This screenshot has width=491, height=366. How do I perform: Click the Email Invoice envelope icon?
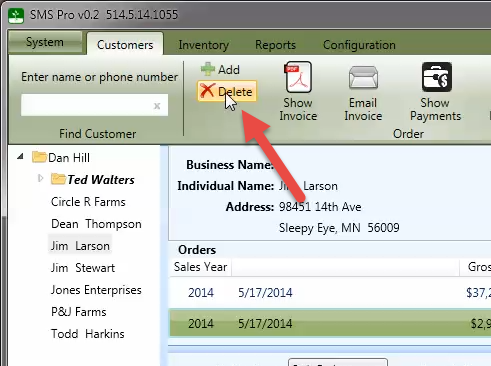363,77
